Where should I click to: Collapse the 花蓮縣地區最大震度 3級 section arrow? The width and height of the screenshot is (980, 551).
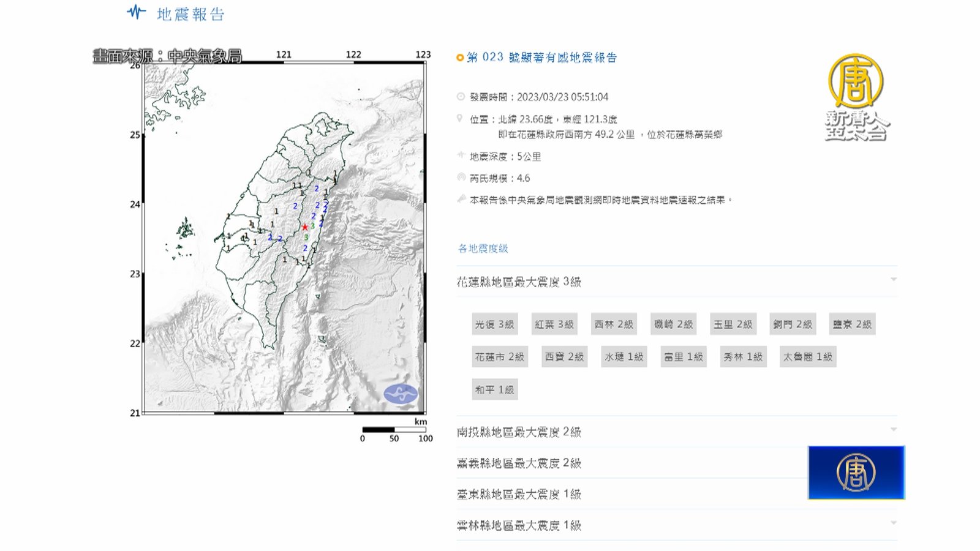(x=894, y=280)
